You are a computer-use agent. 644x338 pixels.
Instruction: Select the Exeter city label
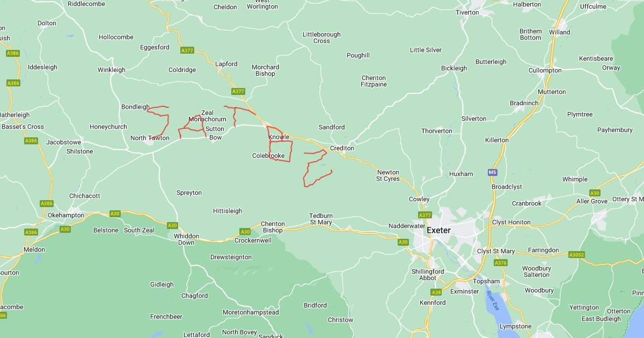[438, 231]
